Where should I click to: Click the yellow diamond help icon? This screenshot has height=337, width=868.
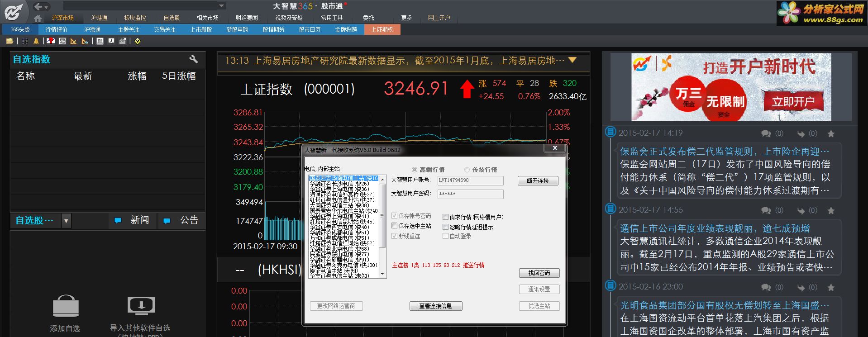coord(138,41)
